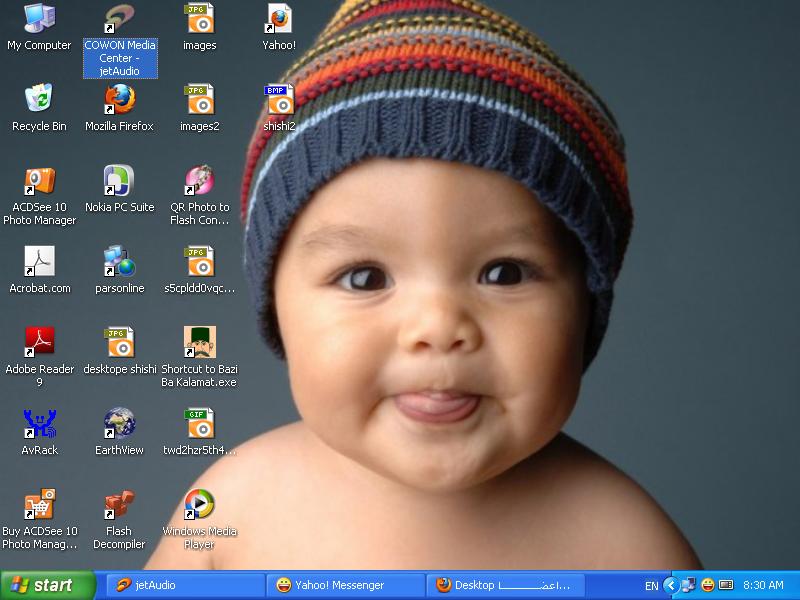The image size is (800, 600).
Task: Click the Windows Media Player shortcut
Action: (199, 505)
